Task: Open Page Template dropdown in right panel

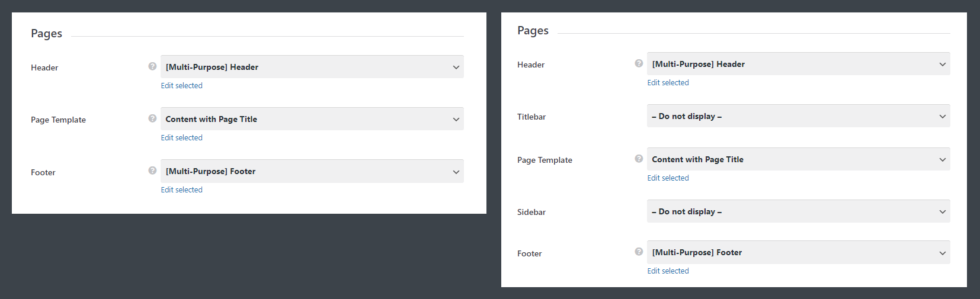Action: coord(799,159)
